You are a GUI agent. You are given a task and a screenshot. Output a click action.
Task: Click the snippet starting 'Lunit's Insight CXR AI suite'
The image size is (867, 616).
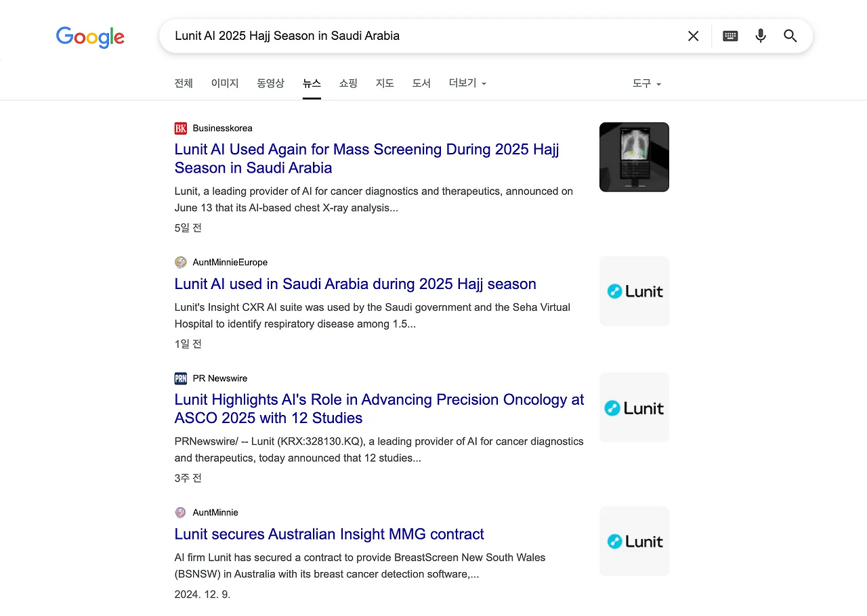(x=373, y=315)
